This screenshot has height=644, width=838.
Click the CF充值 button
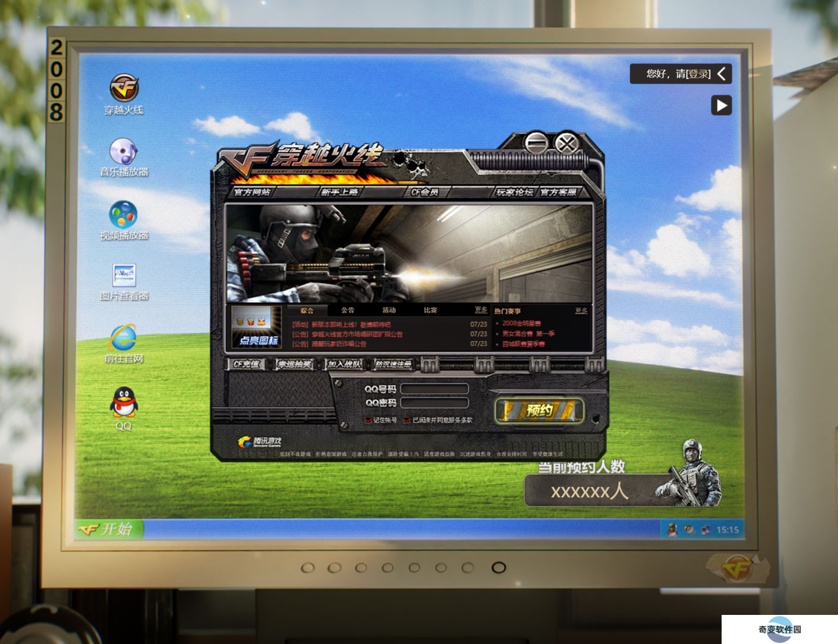(x=247, y=364)
